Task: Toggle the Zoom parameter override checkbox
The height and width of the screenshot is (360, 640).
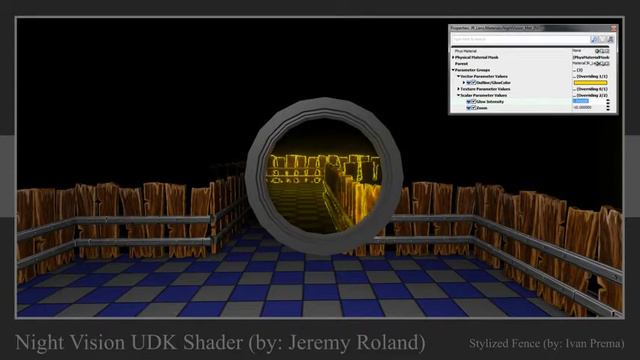Action: pyautogui.click(x=473, y=108)
